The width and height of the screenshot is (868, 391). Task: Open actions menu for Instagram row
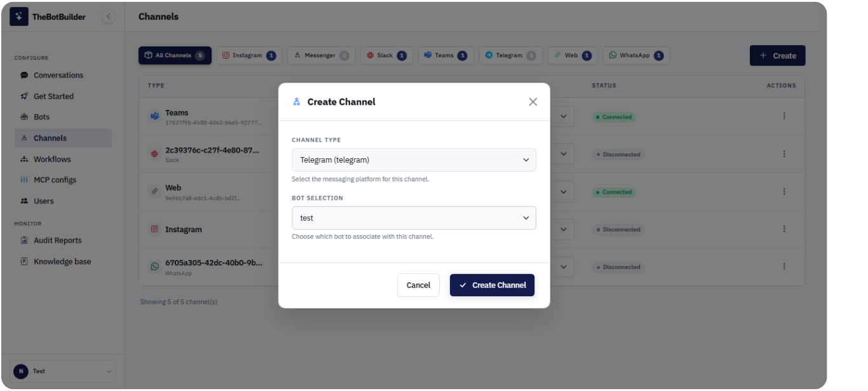pyautogui.click(x=784, y=229)
